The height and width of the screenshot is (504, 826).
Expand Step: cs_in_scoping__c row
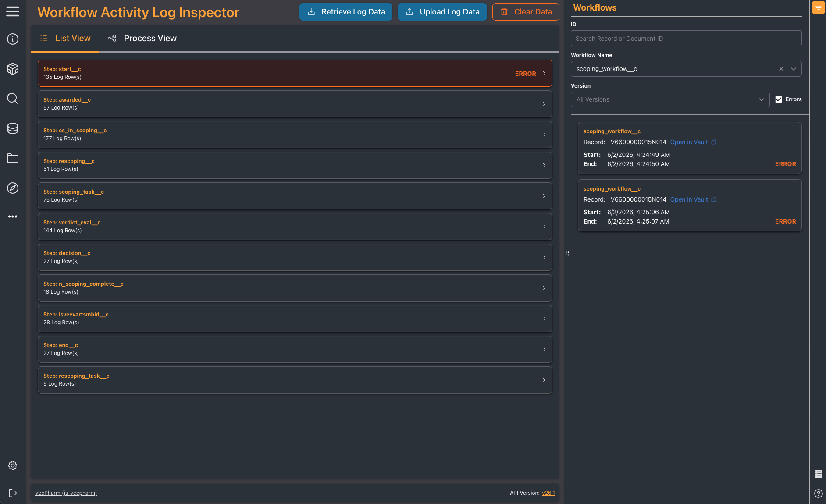tap(295, 135)
